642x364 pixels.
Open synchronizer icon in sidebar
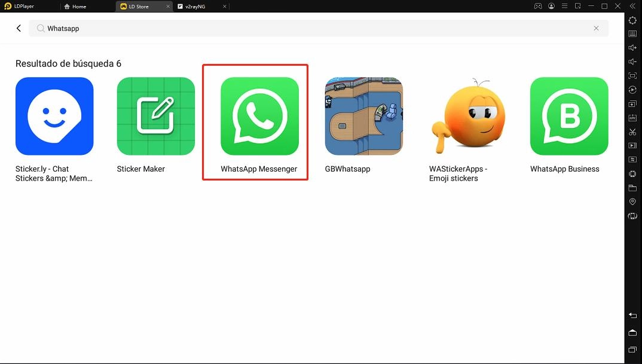pyautogui.click(x=632, y=159)
